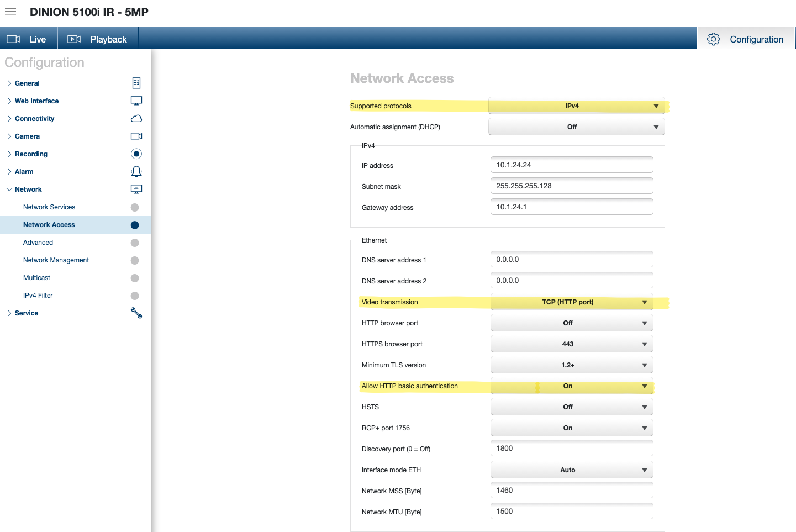Open the Video transmission dropdown
The image size is (796, 532).
click(571, 302)
